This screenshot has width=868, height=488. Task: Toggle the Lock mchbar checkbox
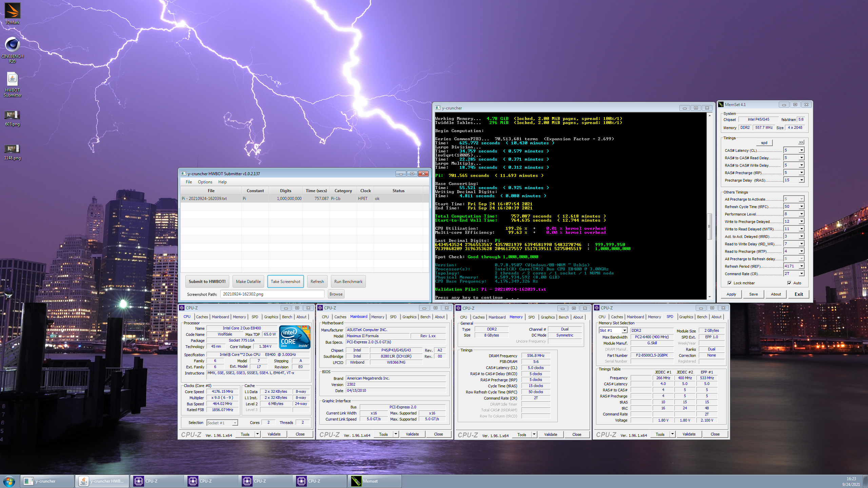(x=729, y=283)
